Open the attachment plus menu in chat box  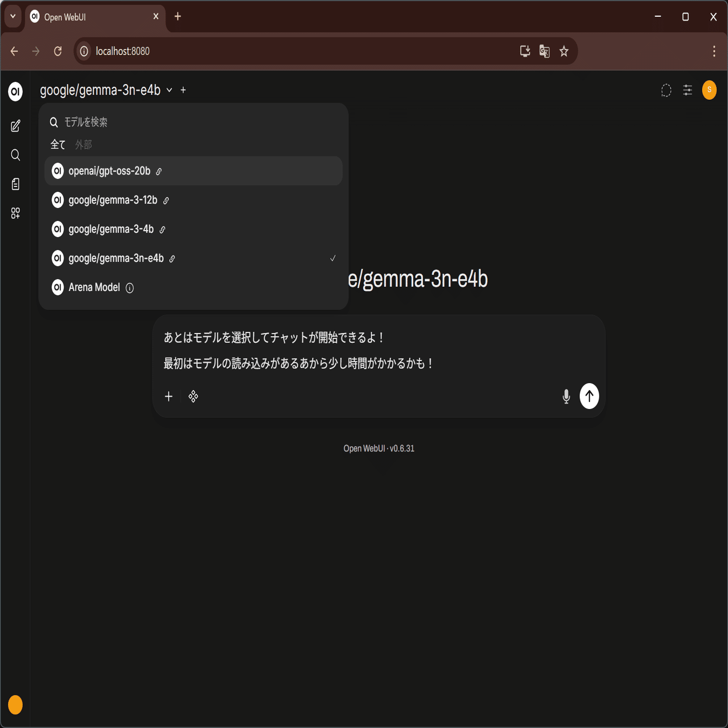pos(169,397)
